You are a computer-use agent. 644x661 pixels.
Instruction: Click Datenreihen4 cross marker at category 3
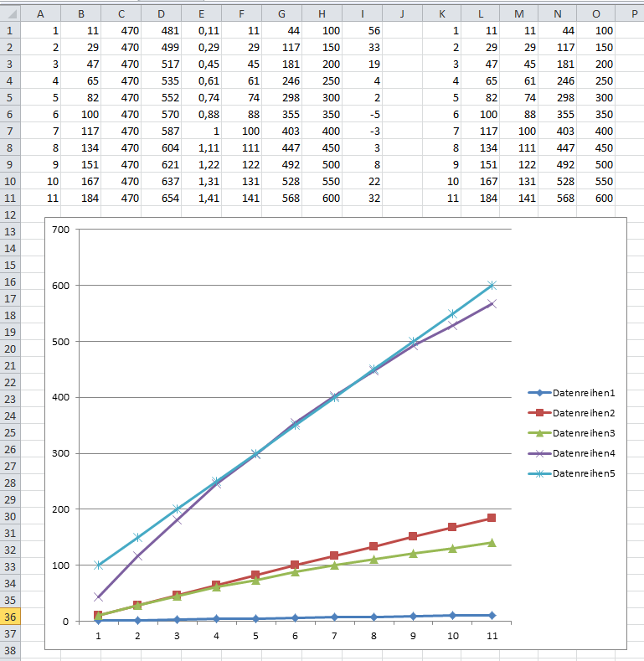pyautogui.click(x=177, y=519)
